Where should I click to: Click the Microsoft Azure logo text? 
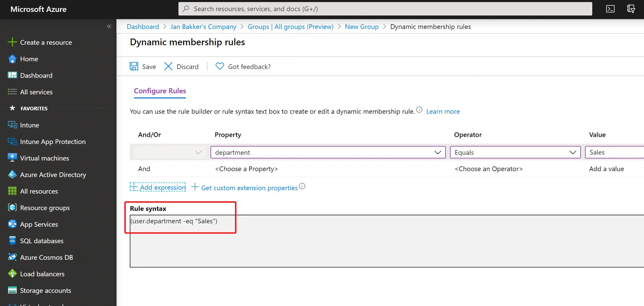[38, 9]
